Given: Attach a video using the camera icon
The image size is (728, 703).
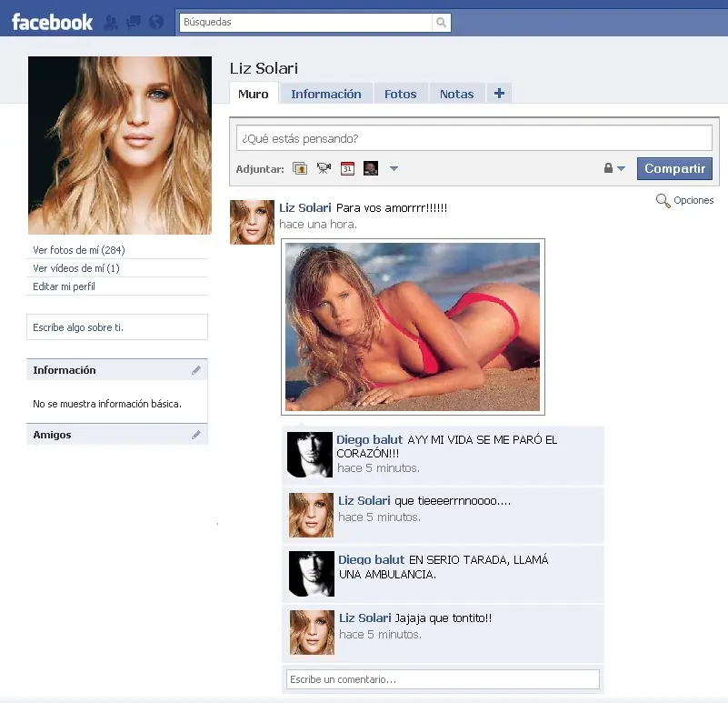Looking at the screenshot, I should (324, 168).
